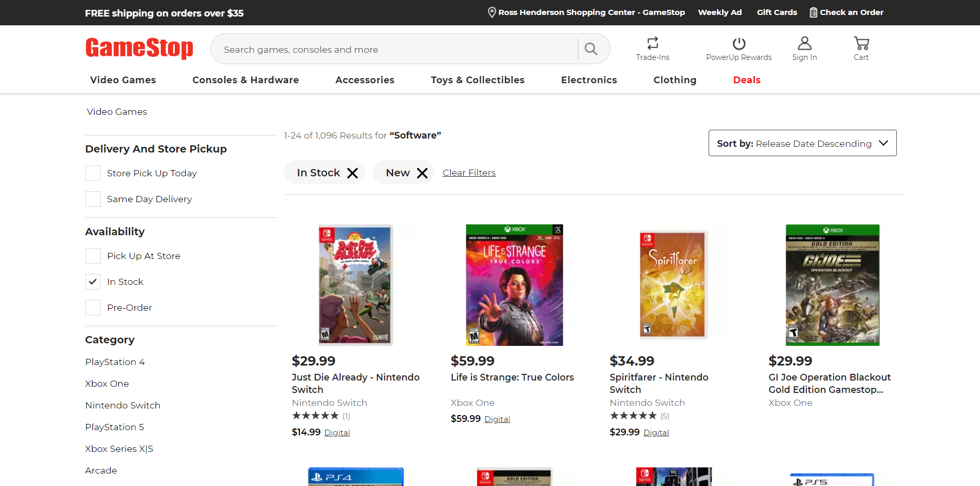
Task: Open the Deals menu item
Action: (746, 80)
